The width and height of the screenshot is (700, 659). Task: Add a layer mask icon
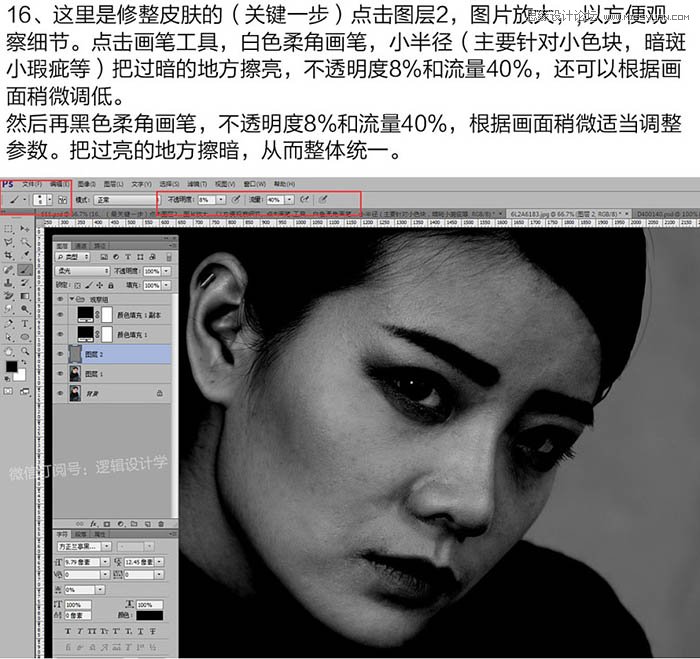coord(107,524)
